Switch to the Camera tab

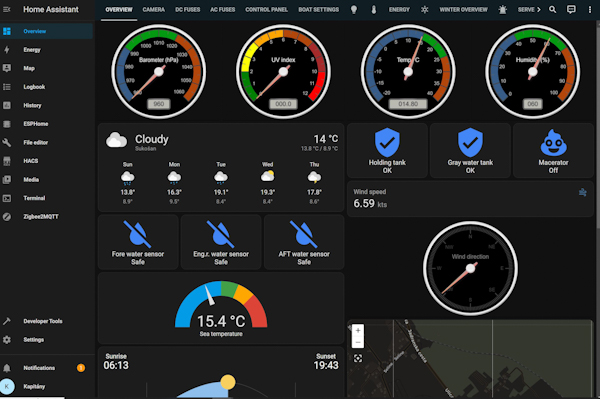(153, 10)
